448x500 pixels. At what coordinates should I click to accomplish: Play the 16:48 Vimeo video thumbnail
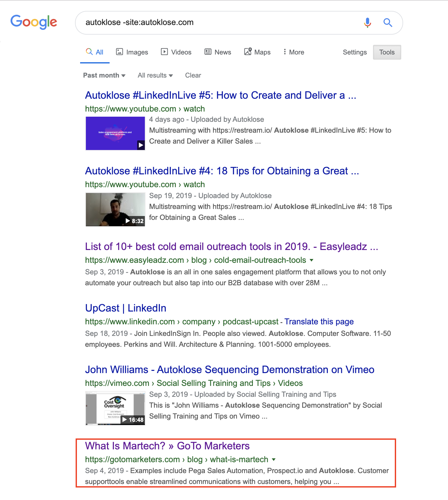[x=115, y=408]
